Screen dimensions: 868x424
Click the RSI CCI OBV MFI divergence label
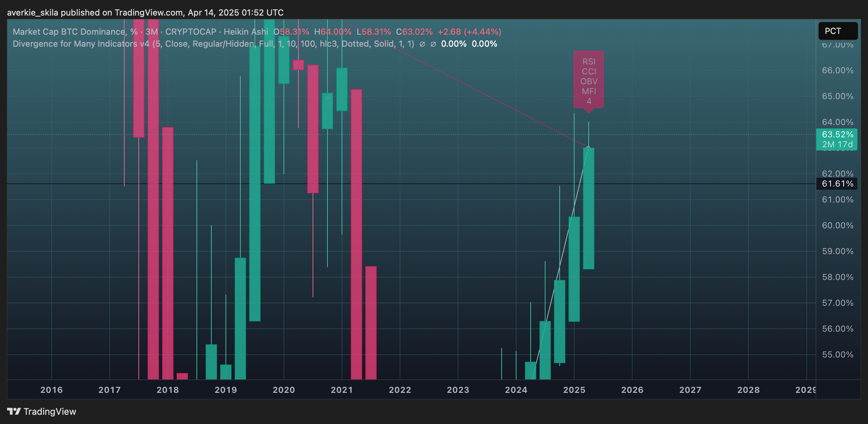pos(589,81)
